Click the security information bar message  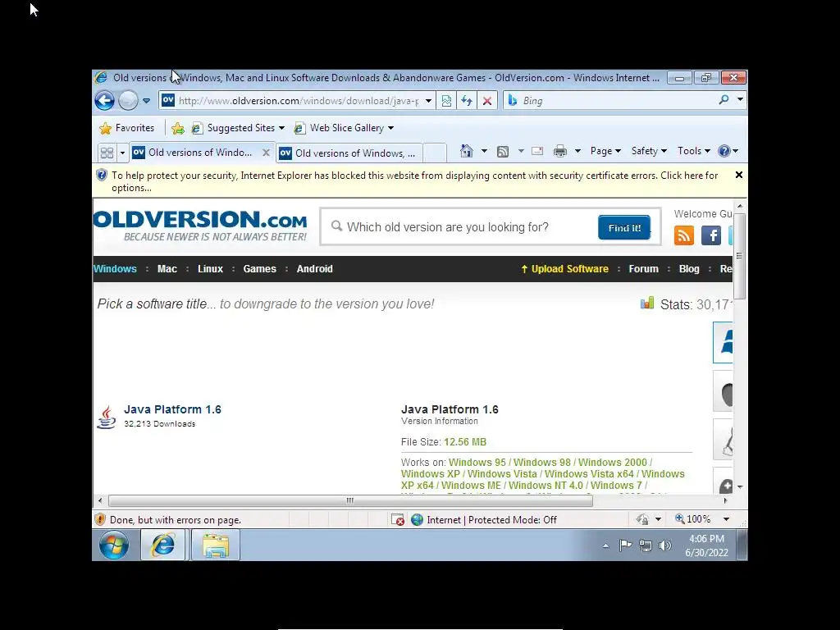414,181
